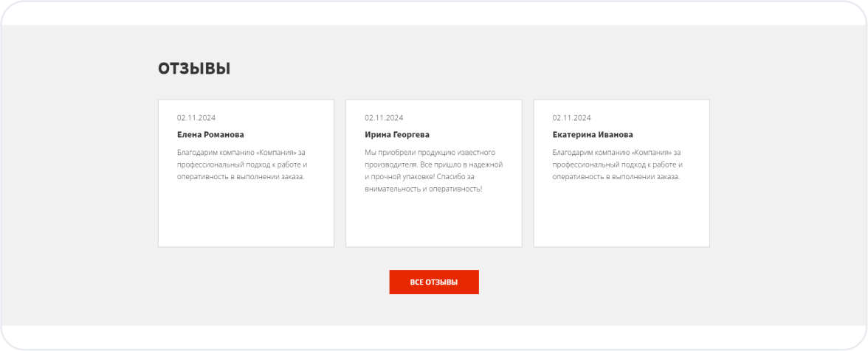Click the date above Елена Романова
Viewport: 868px width, 351px height.
(x=196, y=118)
